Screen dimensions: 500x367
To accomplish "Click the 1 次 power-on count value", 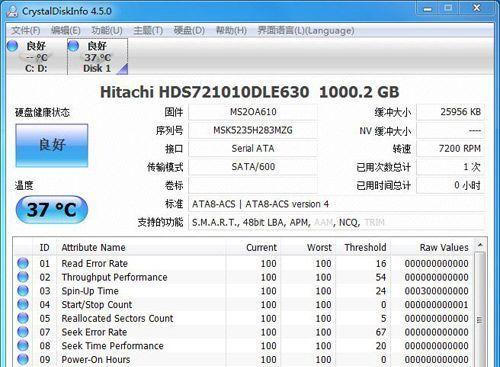I will (x=450, y=167).
